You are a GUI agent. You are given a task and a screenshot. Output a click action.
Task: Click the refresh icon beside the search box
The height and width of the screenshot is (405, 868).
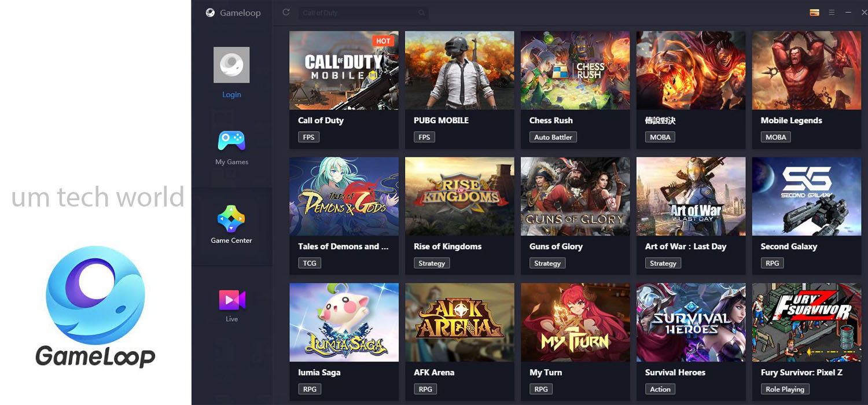pos(286,12)
